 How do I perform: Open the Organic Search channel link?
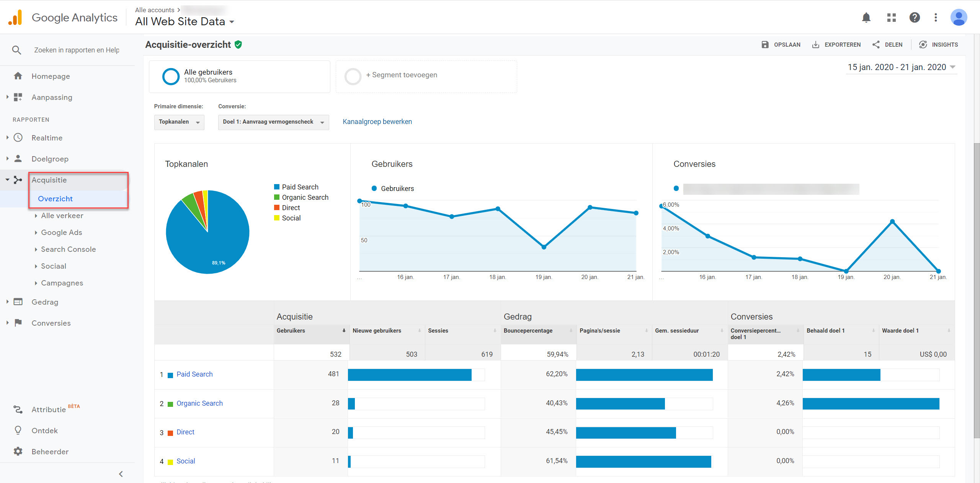tap(199, 403)
